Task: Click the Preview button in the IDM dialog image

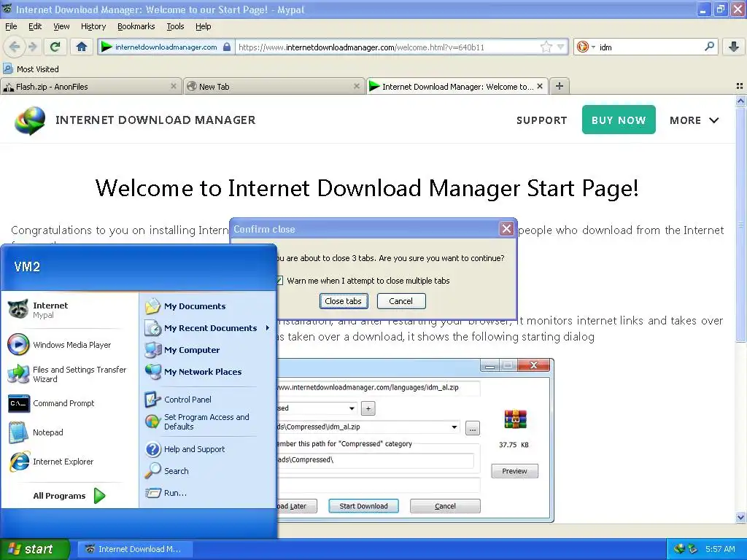Action: 514,471
